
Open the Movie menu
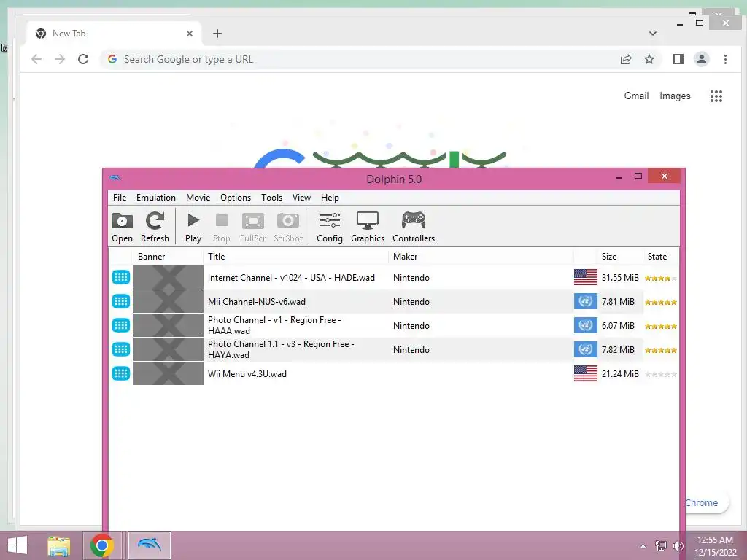tap(198, 198)
